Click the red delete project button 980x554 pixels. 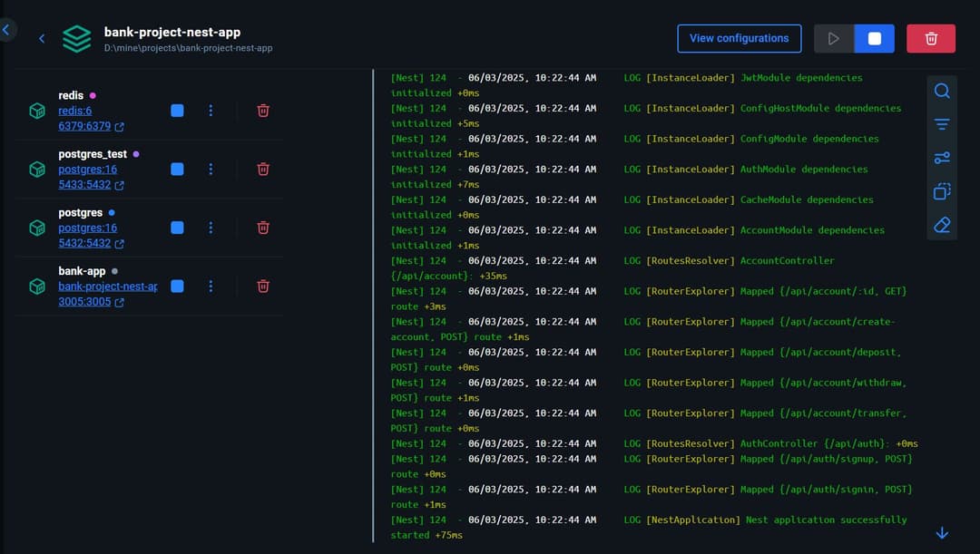coord(931,38)
